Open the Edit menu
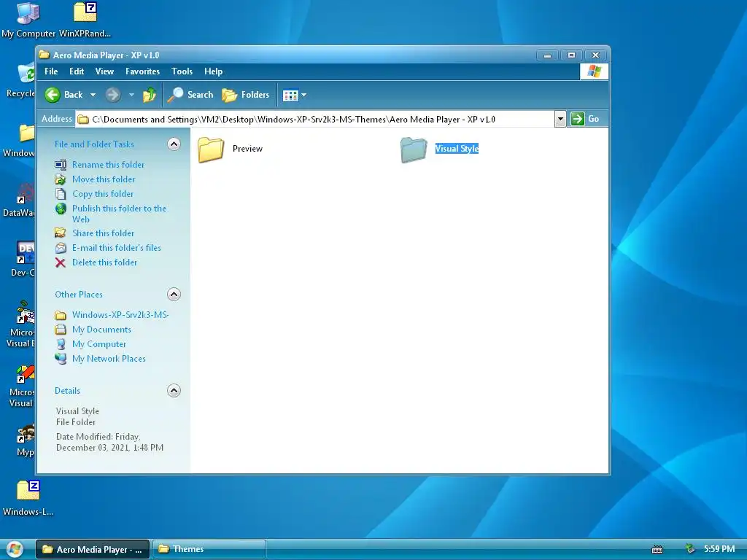Image resolution: width=747 pixels, height=560 pixels. click(x=77, y=71)
